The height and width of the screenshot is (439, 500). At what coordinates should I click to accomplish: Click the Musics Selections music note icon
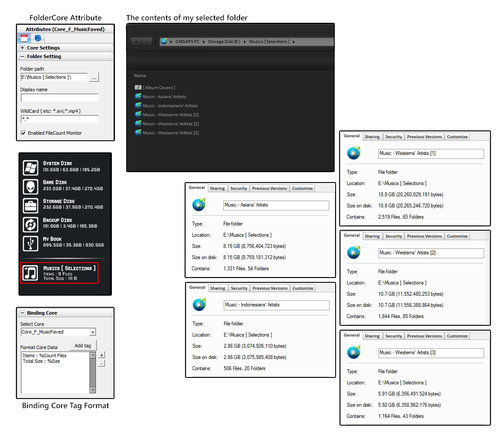30,273
